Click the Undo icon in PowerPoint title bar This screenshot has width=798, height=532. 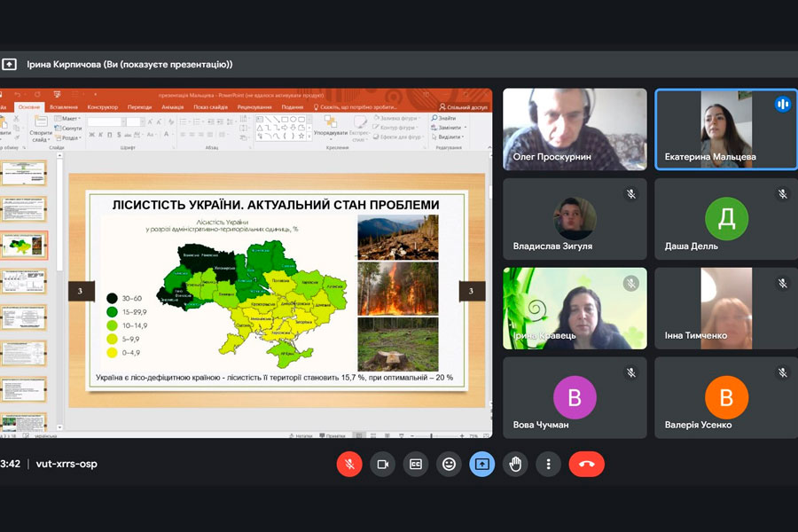(x=18, y=94)
